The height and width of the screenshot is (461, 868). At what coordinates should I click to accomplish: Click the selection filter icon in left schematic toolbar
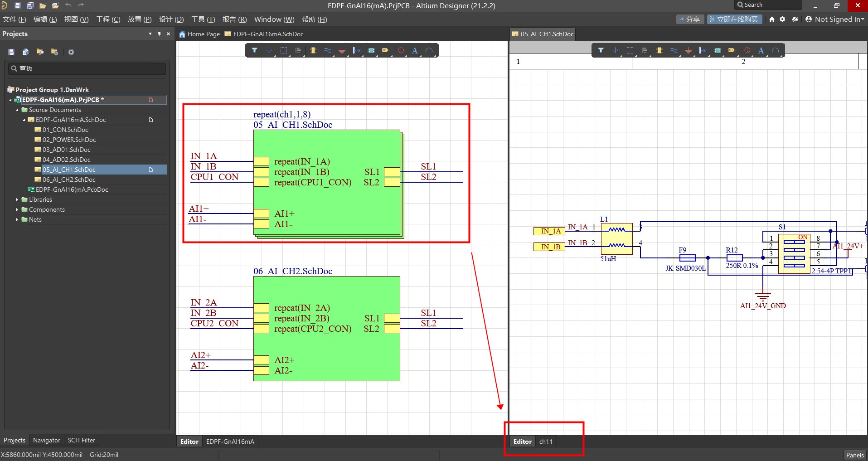[255, 50]
